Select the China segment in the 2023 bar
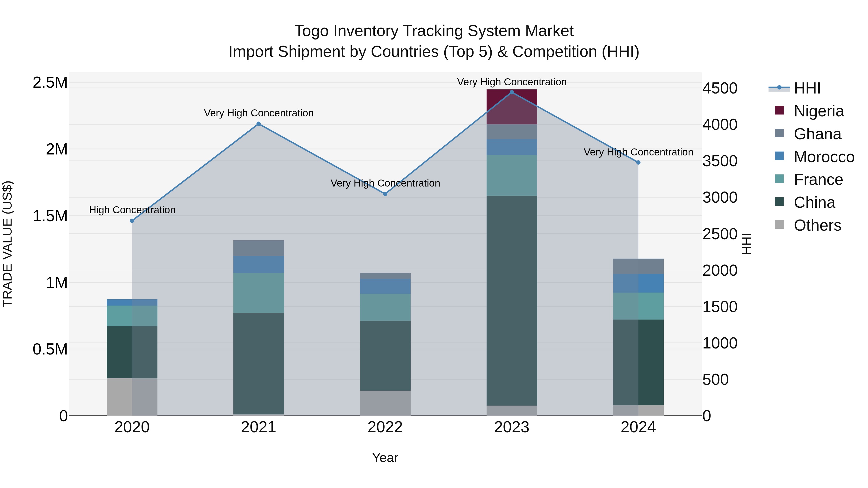The image size is (868, 488). coord(512,301)
